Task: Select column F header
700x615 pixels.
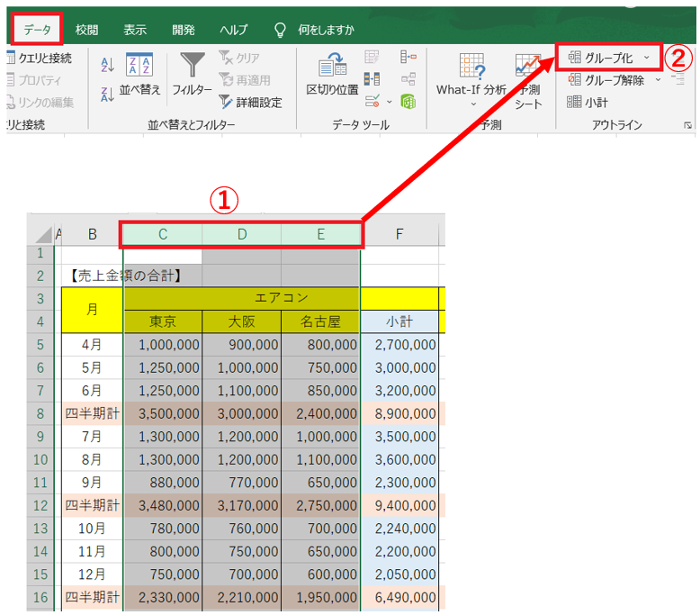Action: tap(399, 234)
